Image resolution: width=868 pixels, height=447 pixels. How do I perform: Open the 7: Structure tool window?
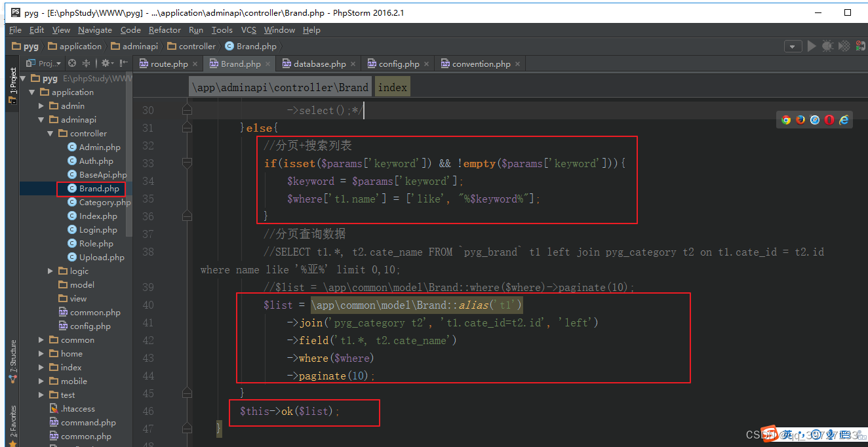click(x=12, y=361)
